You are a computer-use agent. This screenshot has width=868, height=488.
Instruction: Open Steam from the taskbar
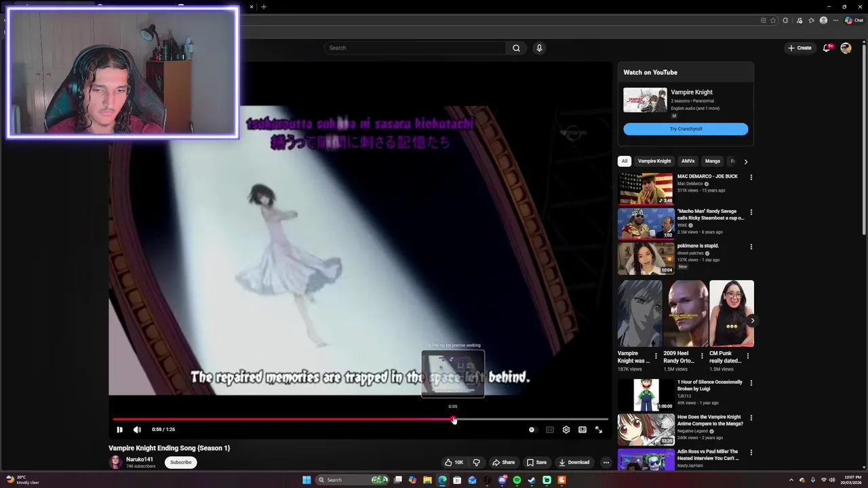[532, 480]
